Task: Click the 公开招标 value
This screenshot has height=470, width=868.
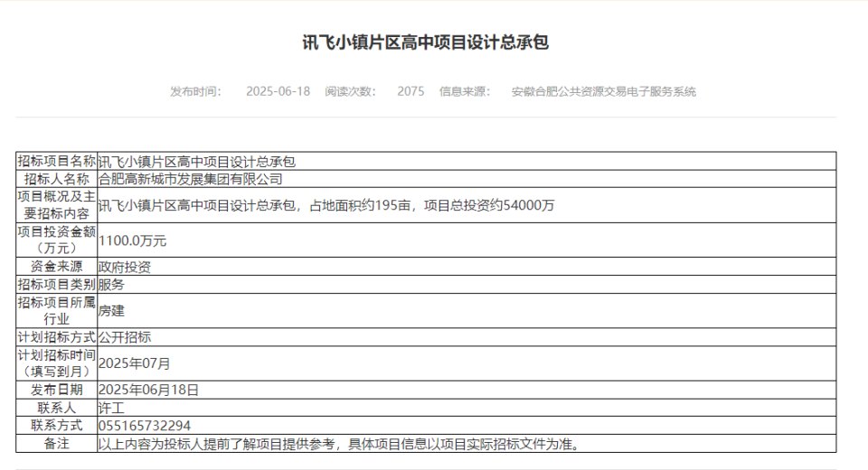Action: (125, 337)
